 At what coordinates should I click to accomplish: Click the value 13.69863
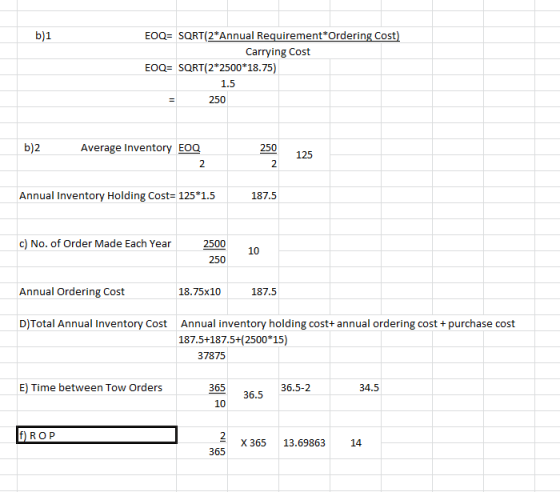[304, 443]
